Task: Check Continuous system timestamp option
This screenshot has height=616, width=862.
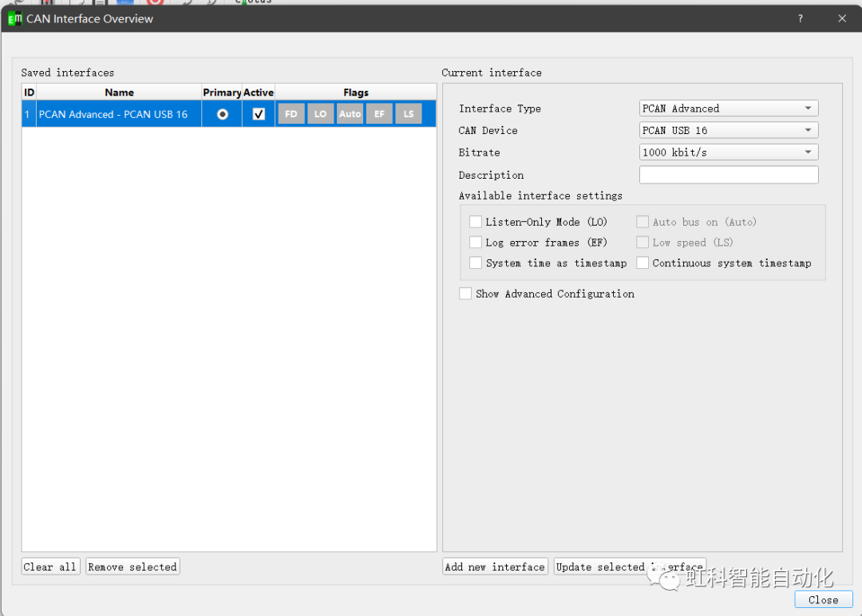Action: coord(643,263)
